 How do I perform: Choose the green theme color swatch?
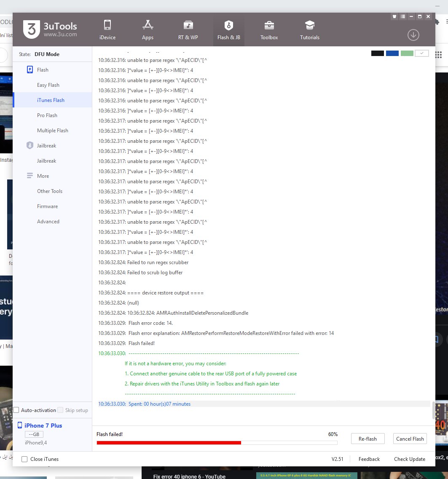pyautogui.click(x=407, y=54)
